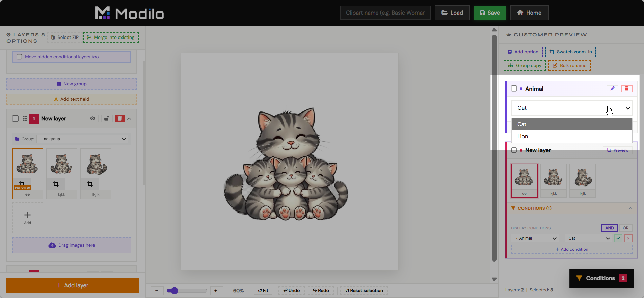Click zoom out minus button
Viewport: 644px width, 298px height.
point(157,291)
